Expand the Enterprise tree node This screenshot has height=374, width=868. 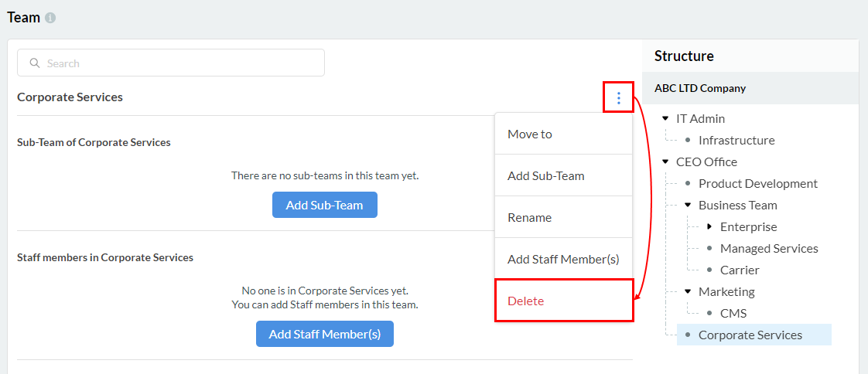tap(709, 227)
